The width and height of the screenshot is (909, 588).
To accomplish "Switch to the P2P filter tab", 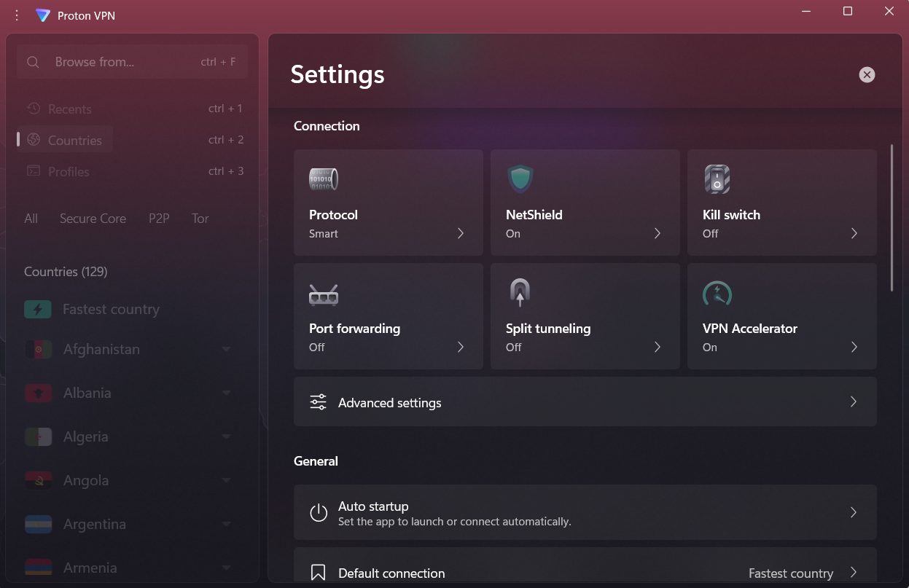I will point(159,219).
